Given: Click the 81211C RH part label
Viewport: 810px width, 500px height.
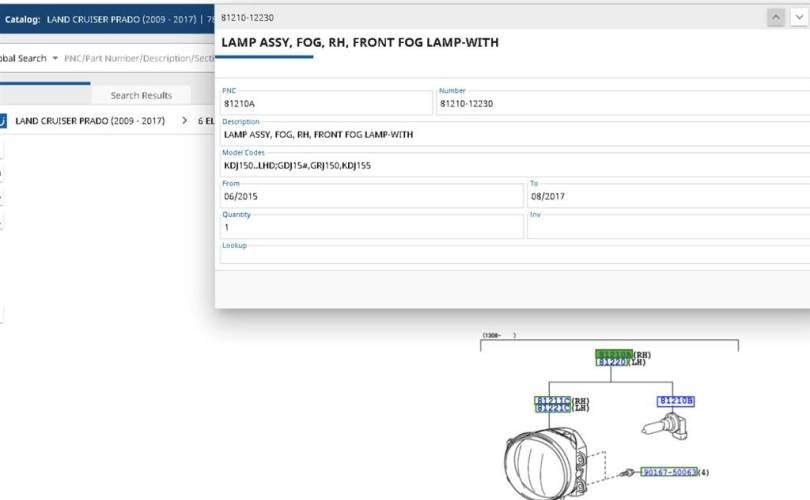Looking at the screenshot, I should [553, 400].
